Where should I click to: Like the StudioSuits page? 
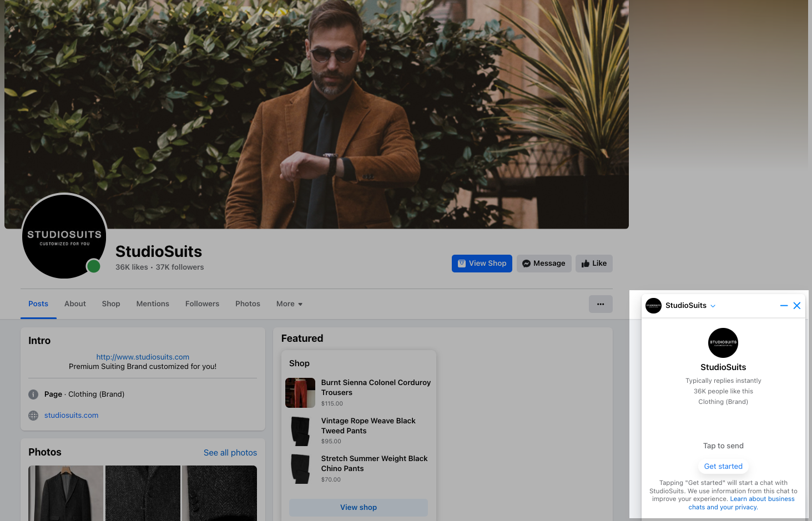tap(594, 264)
